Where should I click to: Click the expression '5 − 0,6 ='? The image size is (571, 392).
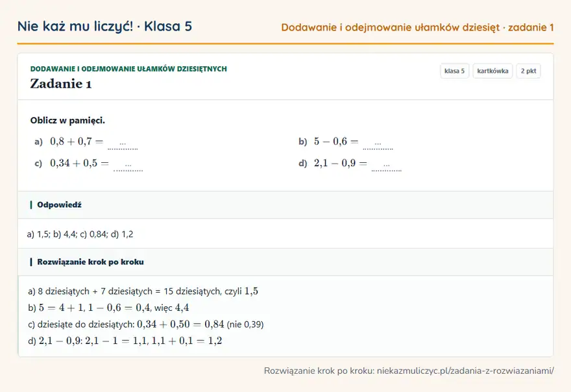[337, 141]
